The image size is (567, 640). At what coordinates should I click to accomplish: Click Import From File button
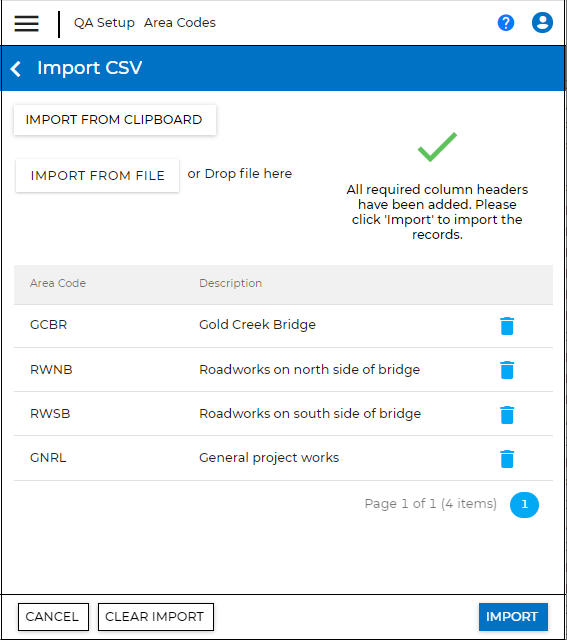click(x=98, y=176)
